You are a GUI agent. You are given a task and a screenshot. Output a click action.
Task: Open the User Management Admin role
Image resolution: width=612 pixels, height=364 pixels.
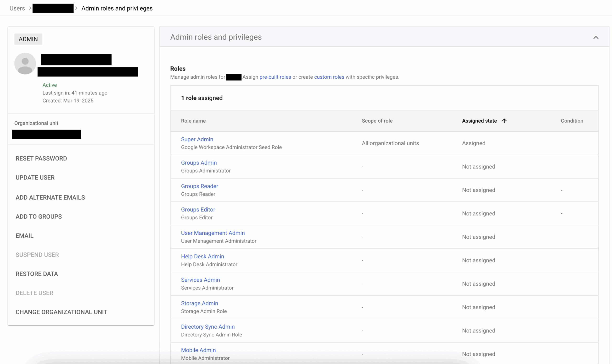[213, 233]
